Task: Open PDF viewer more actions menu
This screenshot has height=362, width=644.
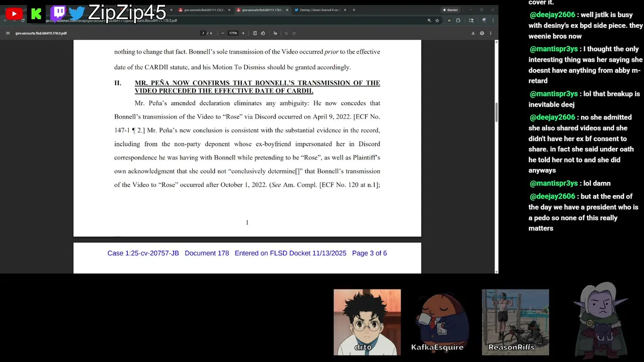Action: point(491,33)
